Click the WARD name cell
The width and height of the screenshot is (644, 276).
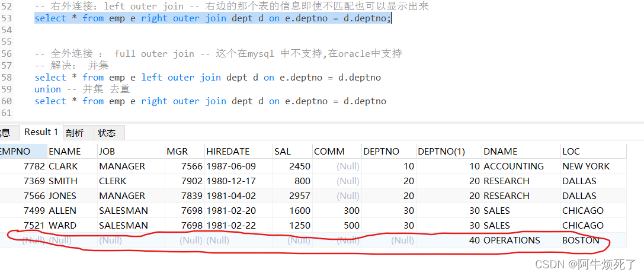(x=72, y=225)
